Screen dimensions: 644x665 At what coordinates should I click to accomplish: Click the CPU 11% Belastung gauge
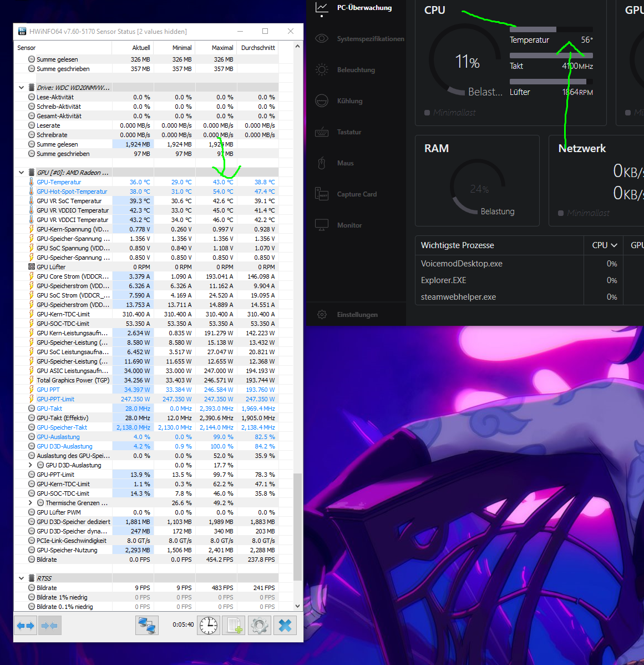pyautogui.click(x=465, y=60)
